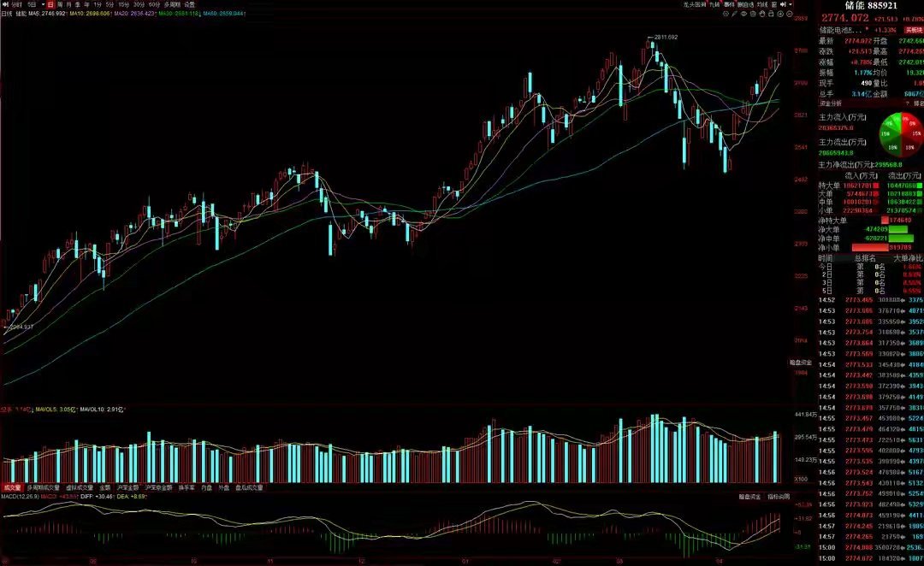The height and width of the screenshot is (566, 924).
Task: Open the dropdown arrow next to 5日
Action: pos(43,4)
